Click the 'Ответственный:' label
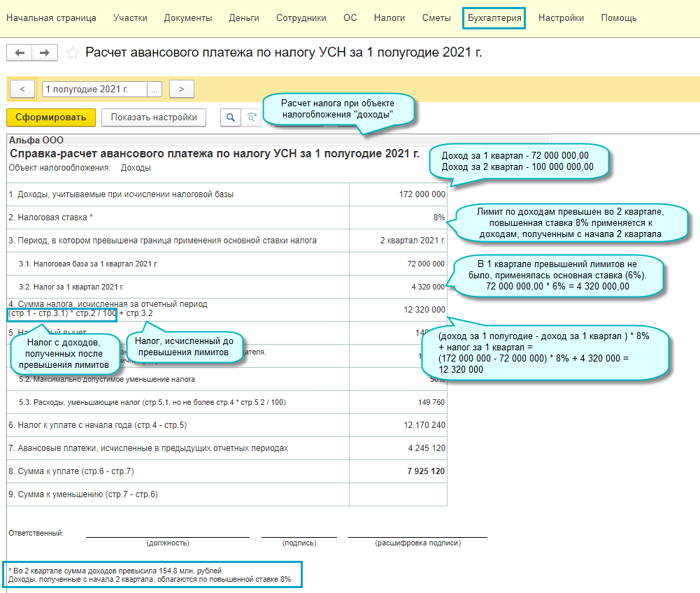 click(x=36, y=533)
